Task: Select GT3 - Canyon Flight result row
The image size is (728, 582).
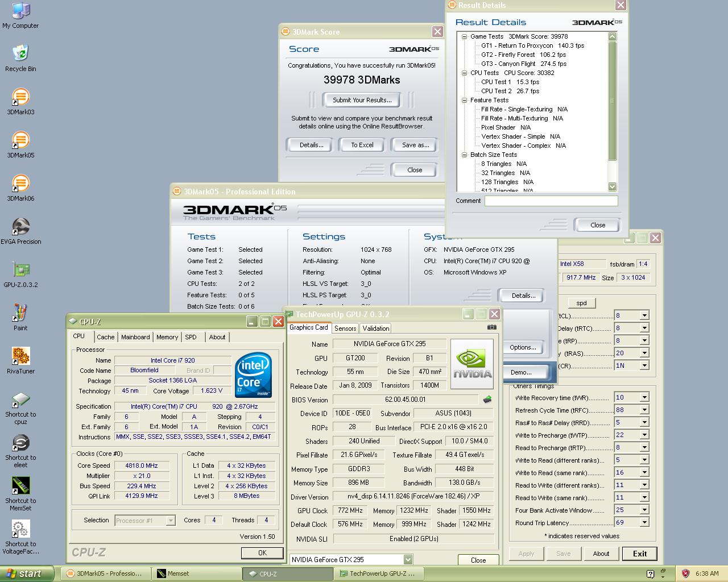Action: [x=524, y=64]
